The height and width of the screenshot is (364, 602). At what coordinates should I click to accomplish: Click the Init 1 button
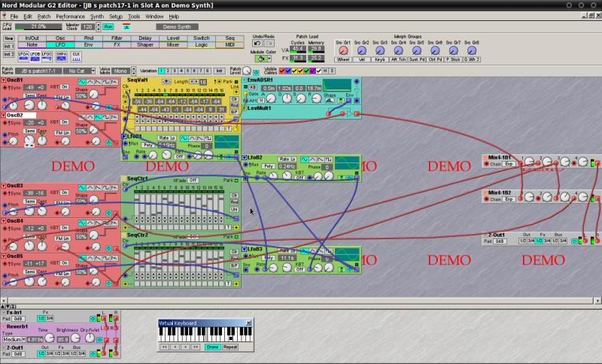pos(8,47)
